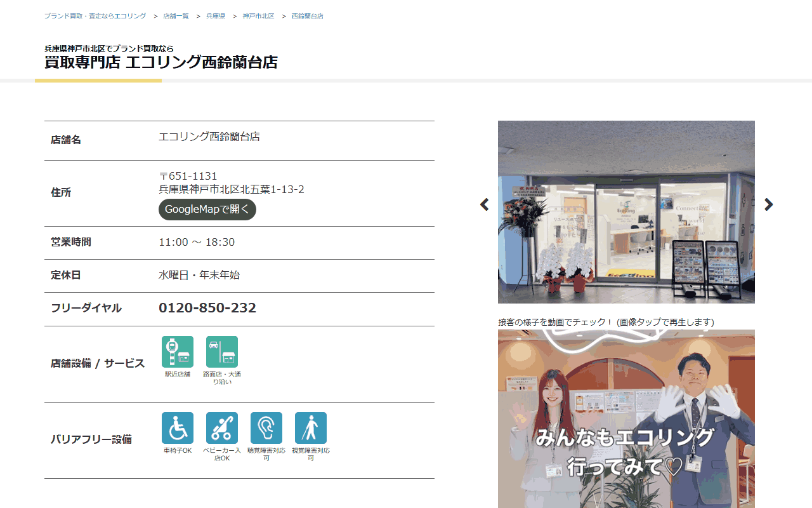Click the 店舗名 row label

[66, 140]
